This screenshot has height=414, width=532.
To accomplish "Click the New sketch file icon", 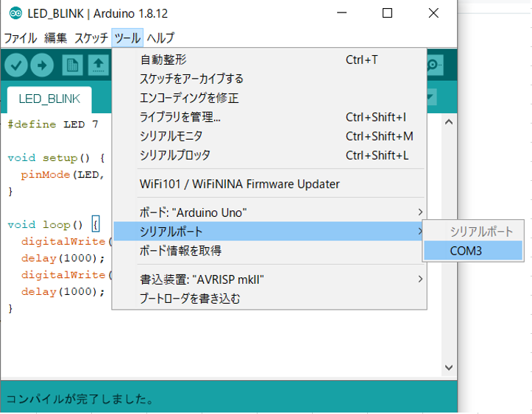I will (x=73, y=65).
